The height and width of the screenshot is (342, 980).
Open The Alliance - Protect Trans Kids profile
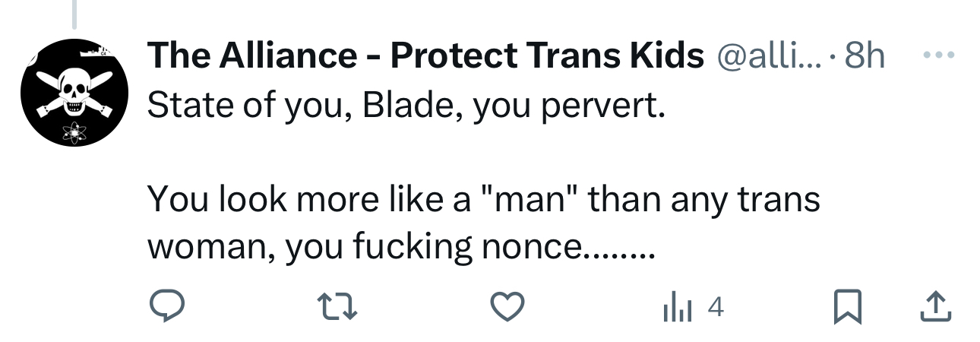(425, 55)
